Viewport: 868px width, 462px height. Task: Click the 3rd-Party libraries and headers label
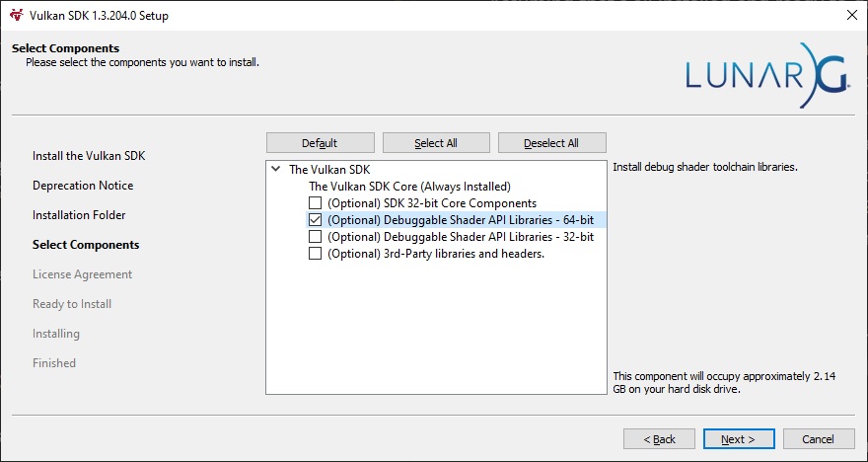[x=436, y=254]
